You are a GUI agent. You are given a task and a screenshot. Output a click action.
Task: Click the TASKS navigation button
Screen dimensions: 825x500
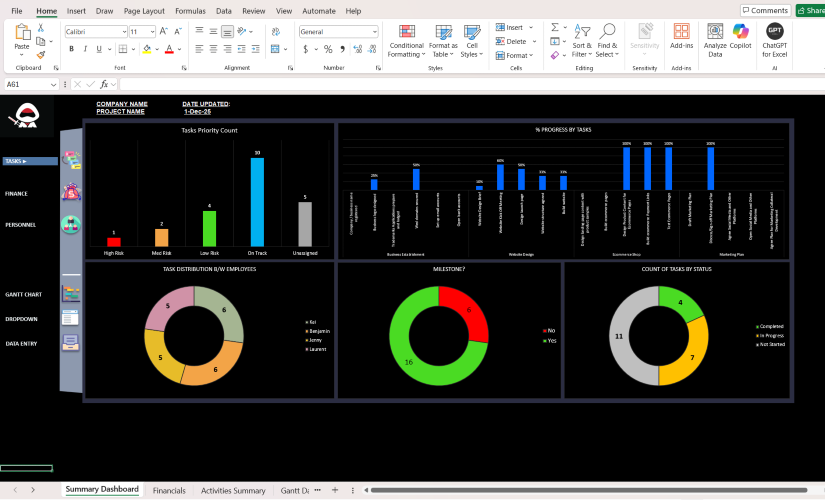[30, 161]
